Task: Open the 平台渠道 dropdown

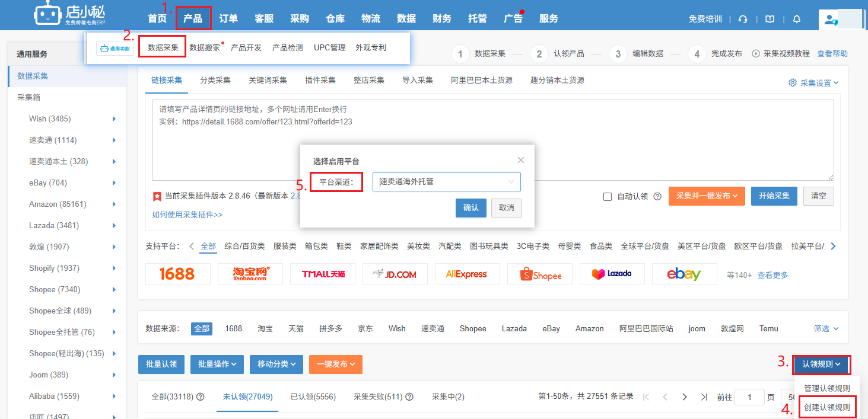Action: click(x=447, y=182)
